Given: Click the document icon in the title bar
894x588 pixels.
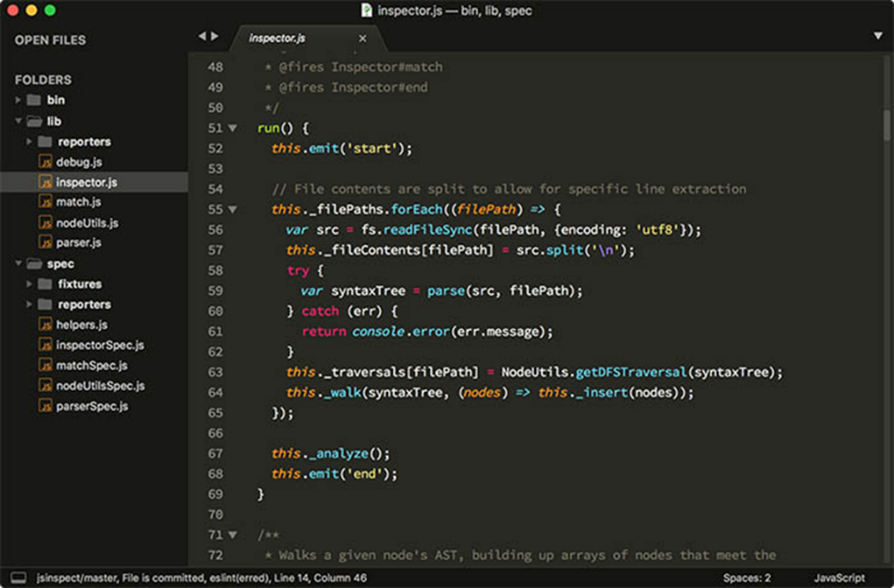Looking at the screenshot, I should 367,10.
